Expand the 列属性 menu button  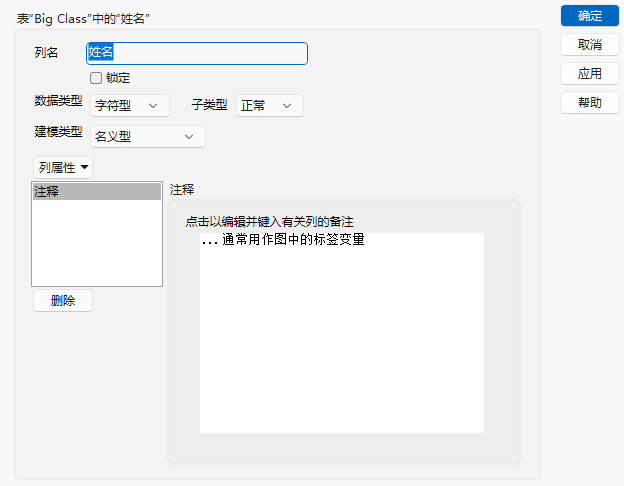pyautogui.click(x=63, y=168)
